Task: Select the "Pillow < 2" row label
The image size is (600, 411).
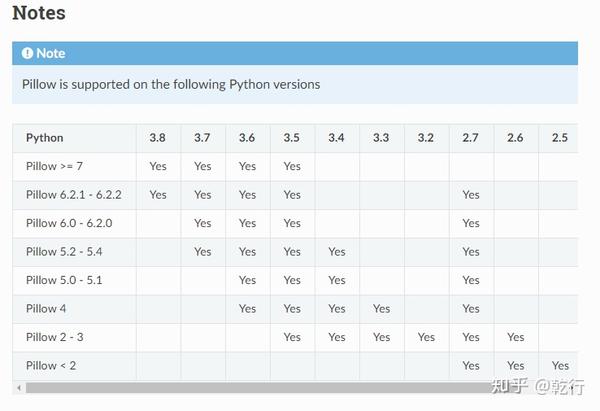Action: tap(51, 366)
